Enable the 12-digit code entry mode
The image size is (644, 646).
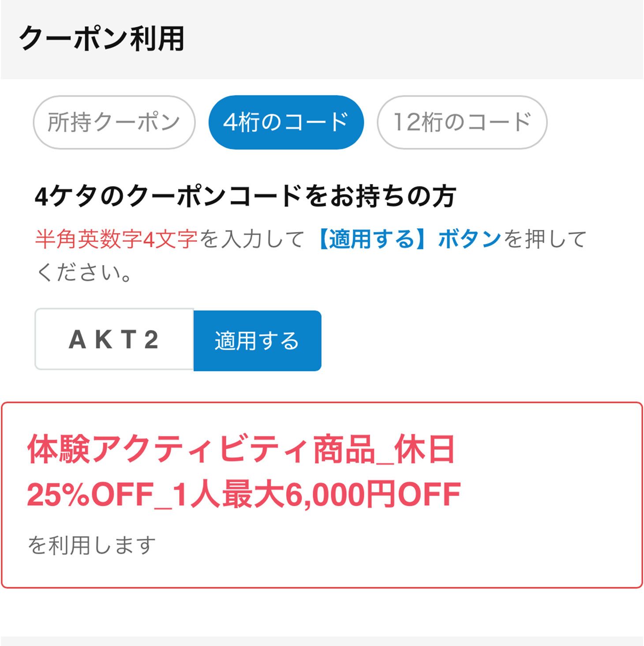(x=462, y=122)
